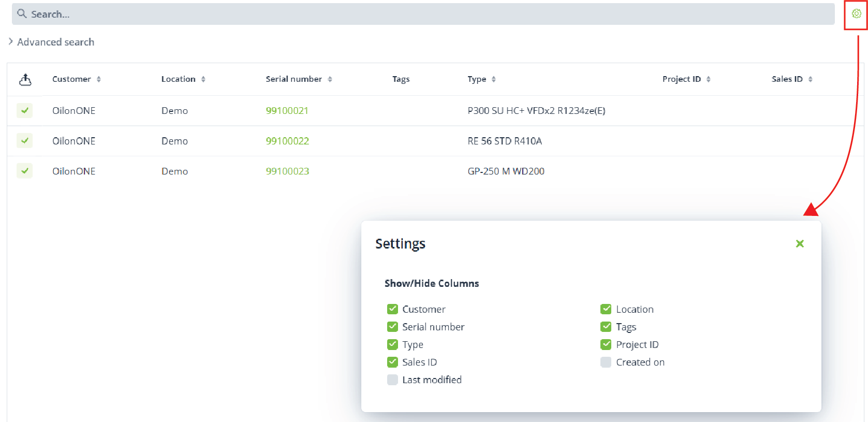Click sort arrows beside Sales ID
This screenshot has height=422, width=868.
811,79
